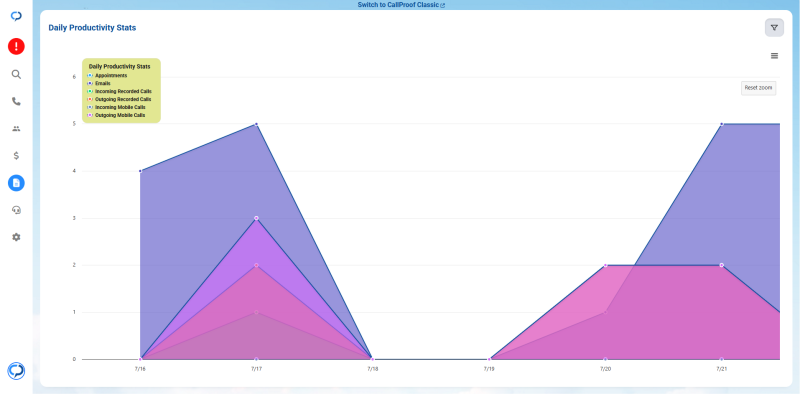Click the 7/21 data point at value 5
Viewport: 800px width, 394px height.
point(721,124)
